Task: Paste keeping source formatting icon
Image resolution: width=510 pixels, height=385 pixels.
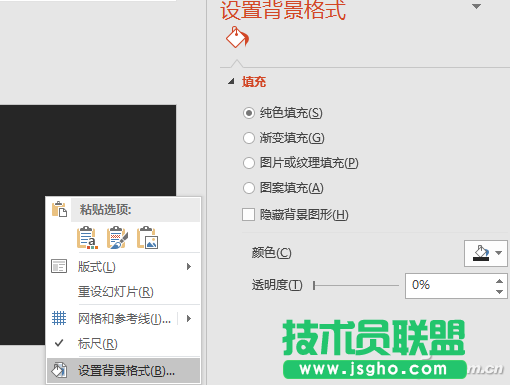Action: (x=117, y=238)
